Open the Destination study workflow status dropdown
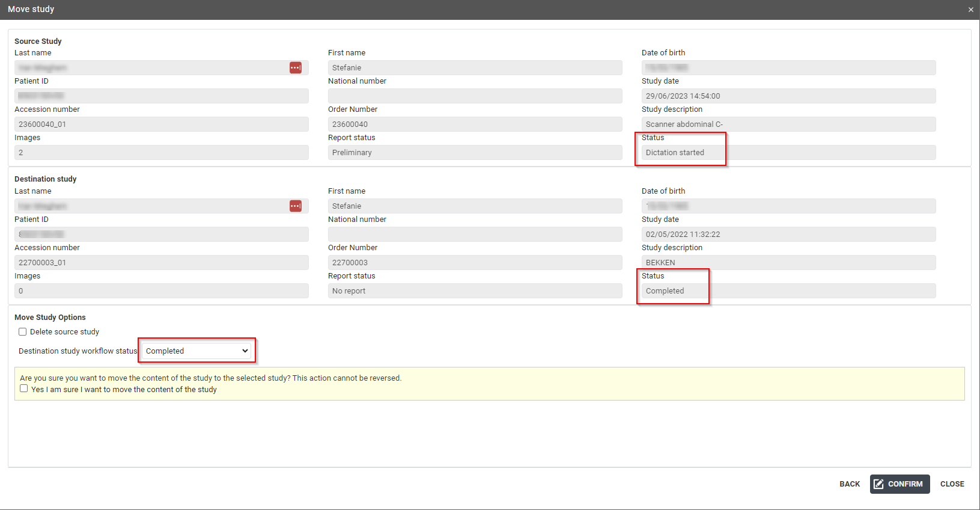Viewport: 980px width, 510px height. tap(196, 351)
